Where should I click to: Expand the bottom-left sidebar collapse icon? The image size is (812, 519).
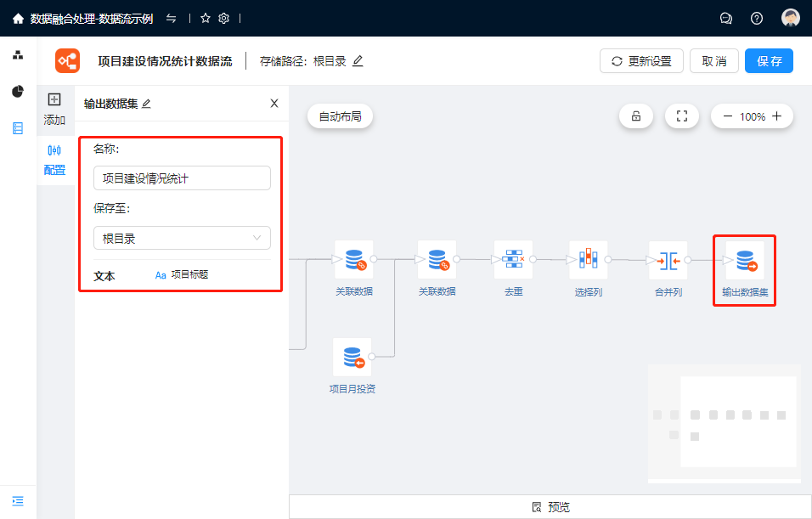(x=18, y=500)
